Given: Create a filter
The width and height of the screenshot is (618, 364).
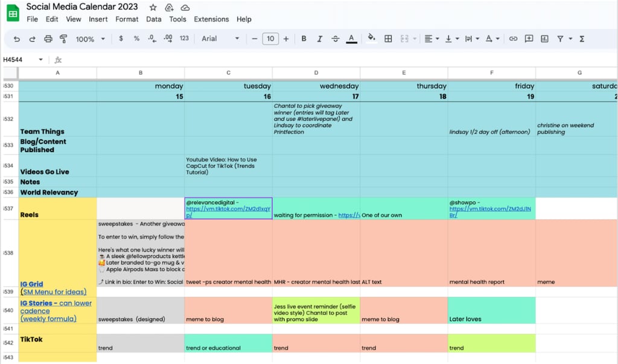Looking at the screenshot, I should 560,39.
